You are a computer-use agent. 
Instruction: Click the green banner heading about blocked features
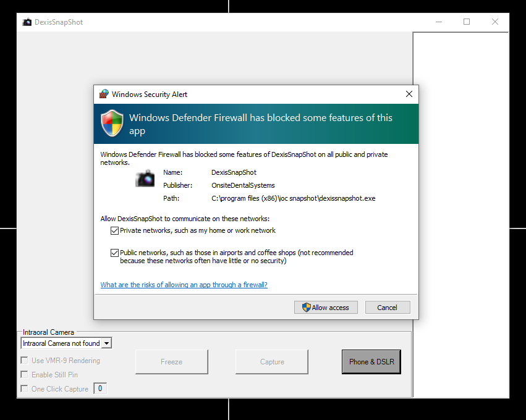coord(261,124)
